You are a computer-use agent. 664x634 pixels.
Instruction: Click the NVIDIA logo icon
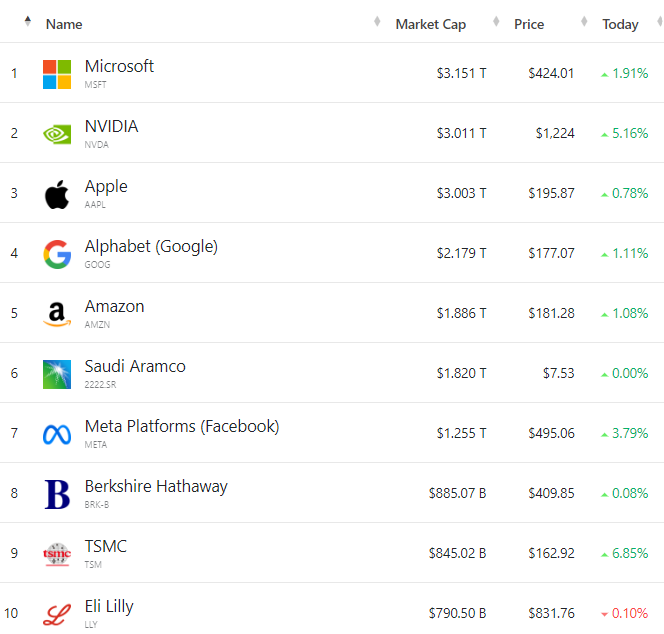tap(57, 134)
